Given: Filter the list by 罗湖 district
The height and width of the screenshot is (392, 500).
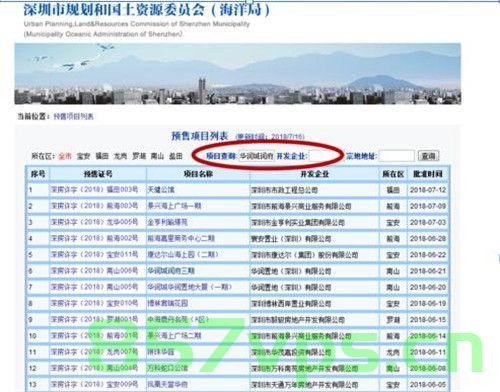Looking at the screenshot, I should tap(139, 156).
